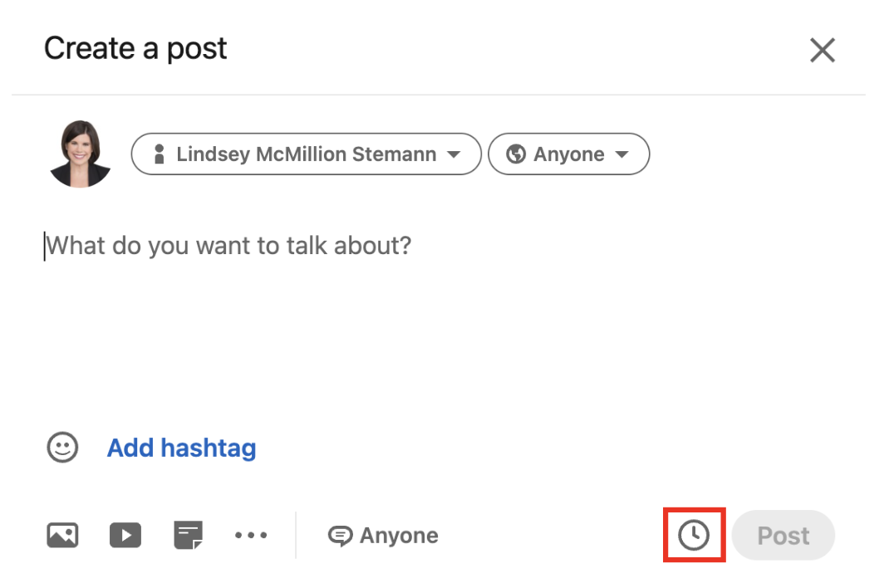Click Lindsey's profile photo
The height and width of the screenshot is (588, 889).
pos(80,154)
